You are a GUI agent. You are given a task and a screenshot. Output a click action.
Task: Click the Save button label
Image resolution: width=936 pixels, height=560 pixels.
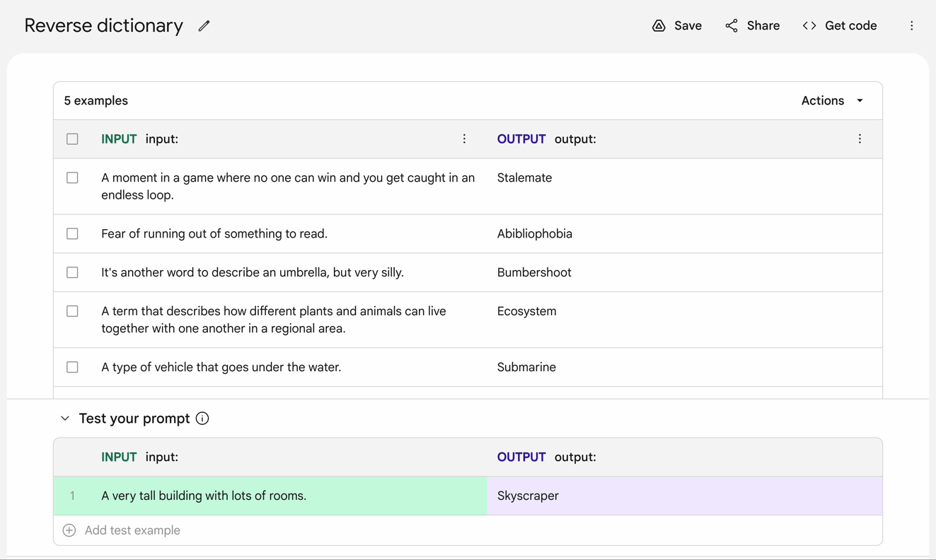tap(688, 26)
